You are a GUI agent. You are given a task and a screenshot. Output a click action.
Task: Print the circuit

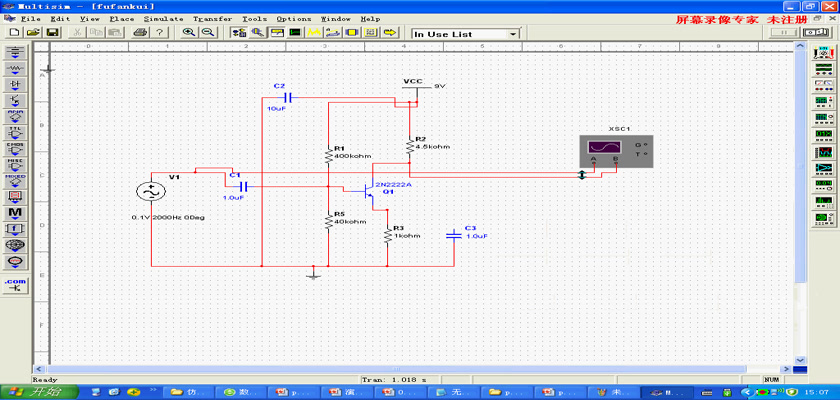[x=140, y=33]
